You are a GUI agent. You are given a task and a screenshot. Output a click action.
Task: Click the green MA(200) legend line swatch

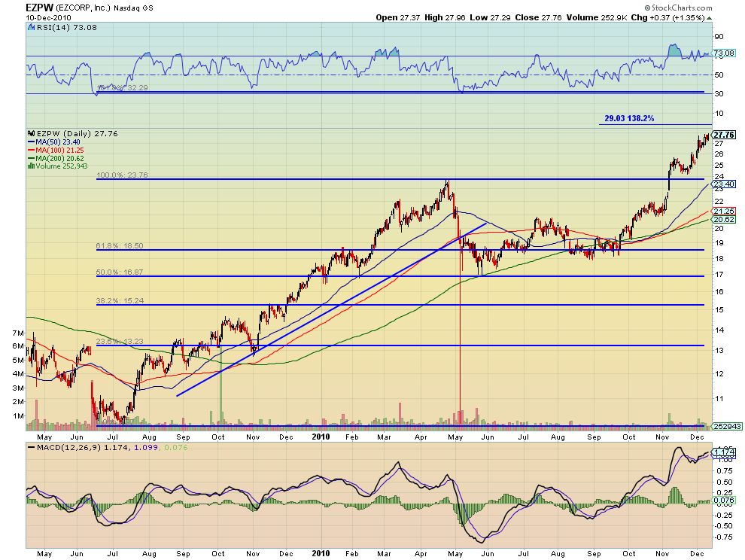point(32,158)
